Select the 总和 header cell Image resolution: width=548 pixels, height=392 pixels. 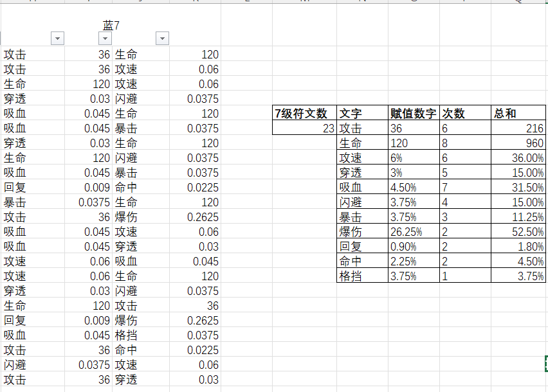click(x=518, y=113)
